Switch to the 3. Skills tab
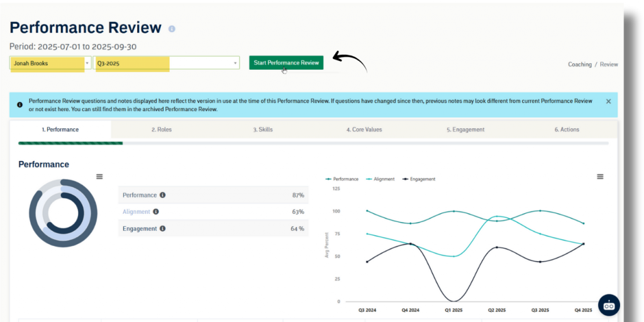This screenshot has height=322, width=644. tap(263, 130)
